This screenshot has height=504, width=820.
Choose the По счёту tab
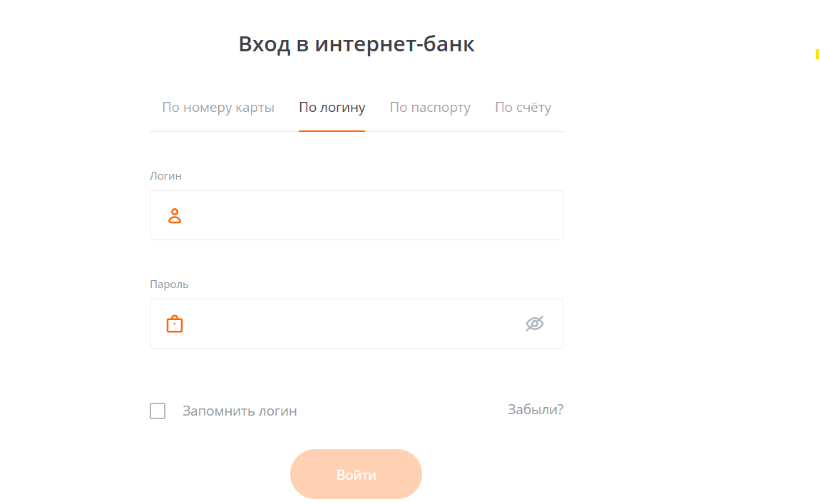pyautogui.click(x=523, y=108)
